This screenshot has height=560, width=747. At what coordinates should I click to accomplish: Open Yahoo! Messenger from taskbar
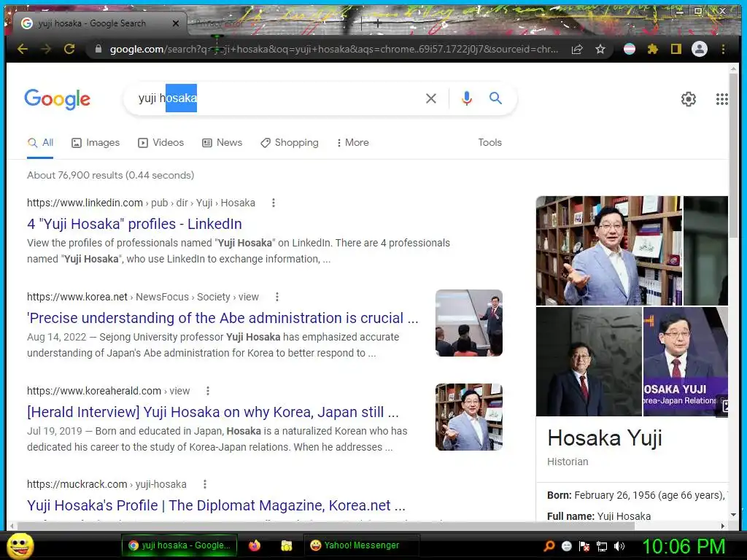coord(361,545)
